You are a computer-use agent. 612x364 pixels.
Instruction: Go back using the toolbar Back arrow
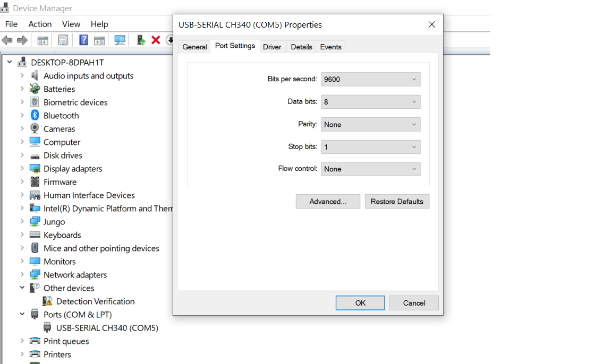click(x=7, y=40)
